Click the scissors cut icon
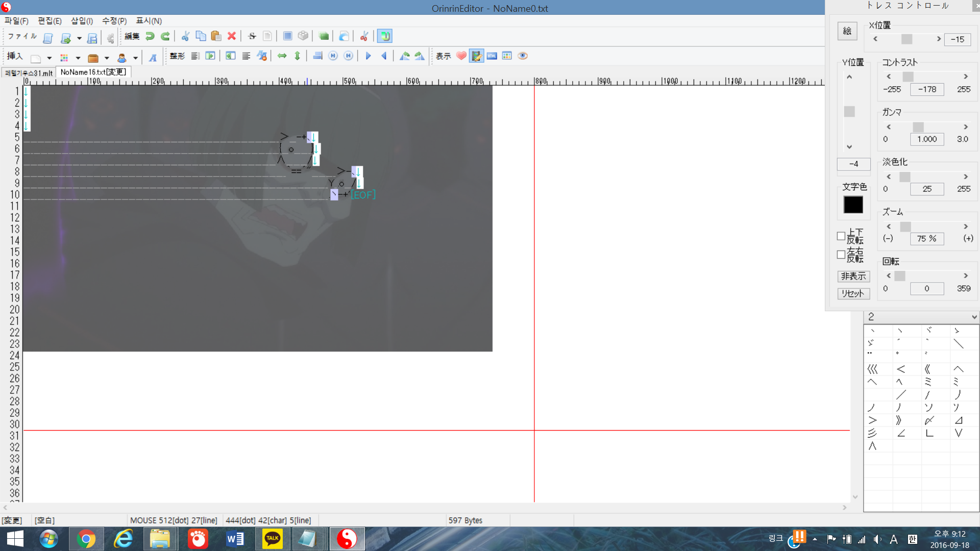The height and width of the screenshot is (551, 980). point(185,36)
